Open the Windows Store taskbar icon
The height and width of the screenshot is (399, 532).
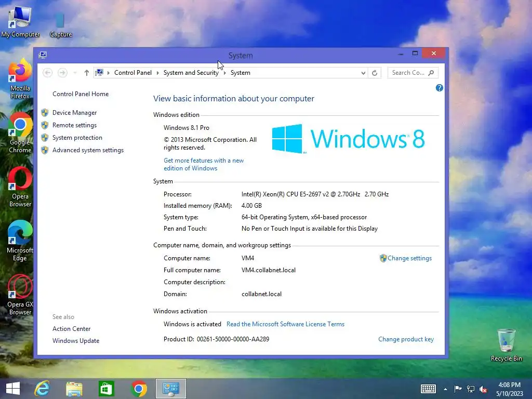(106, 389)
